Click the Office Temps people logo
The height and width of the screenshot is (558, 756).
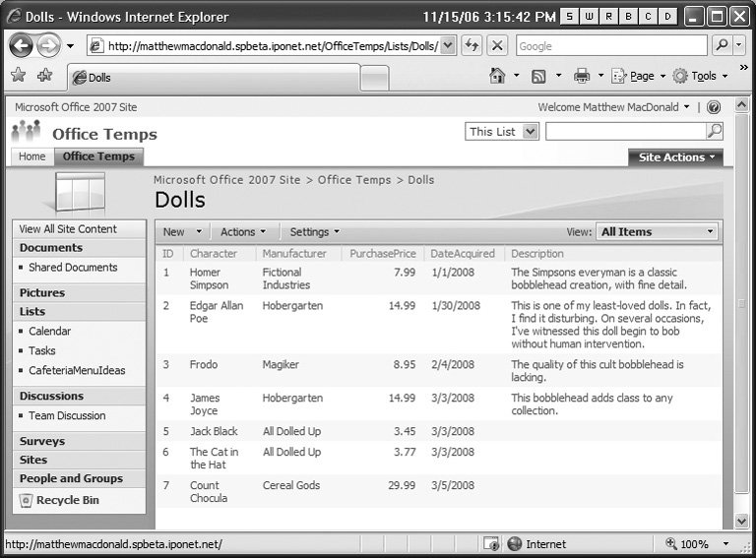coord(26,131)
